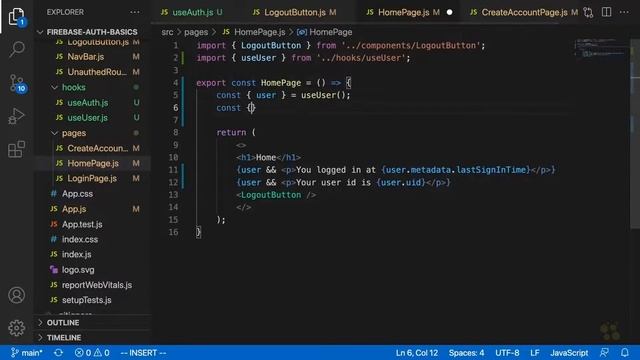Open App.test.js file

click(x=82, y=224)
